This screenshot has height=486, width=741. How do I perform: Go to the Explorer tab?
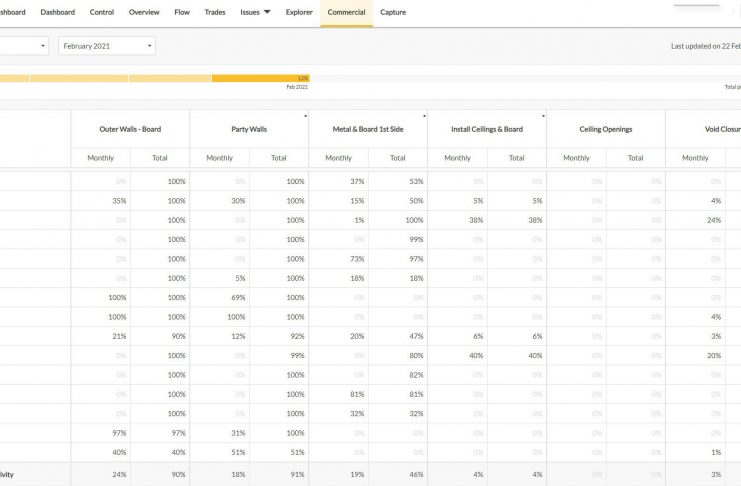299,12
